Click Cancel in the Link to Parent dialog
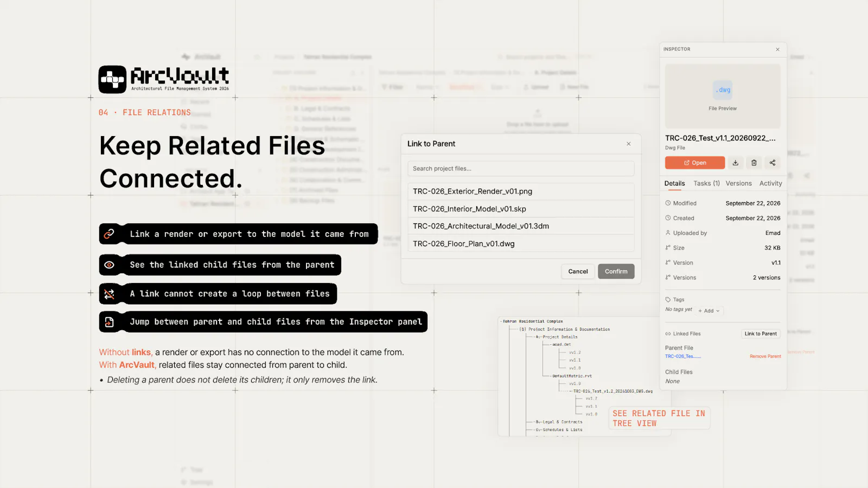The image size is (868, 488). [x=578, y=272]
